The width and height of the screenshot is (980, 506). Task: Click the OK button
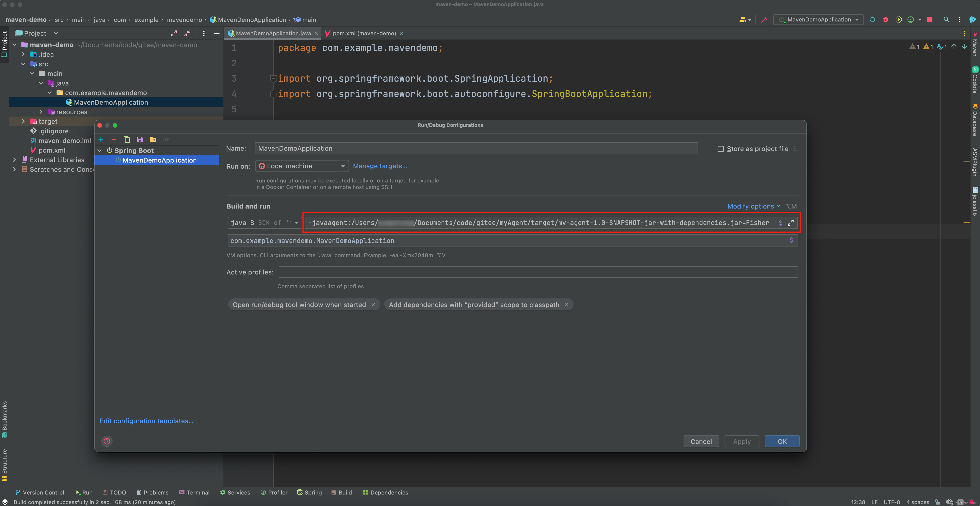pyautogui.click(x=782, y=441)
